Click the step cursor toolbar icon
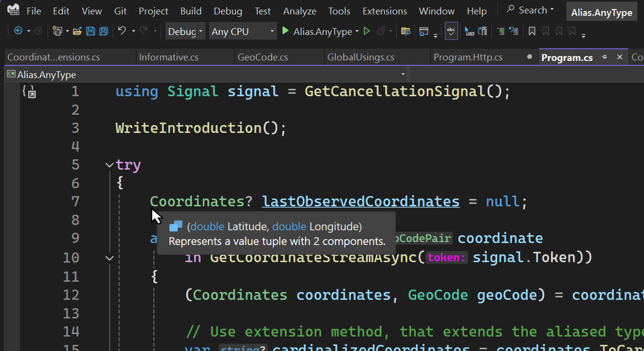 tap(469, 31)
